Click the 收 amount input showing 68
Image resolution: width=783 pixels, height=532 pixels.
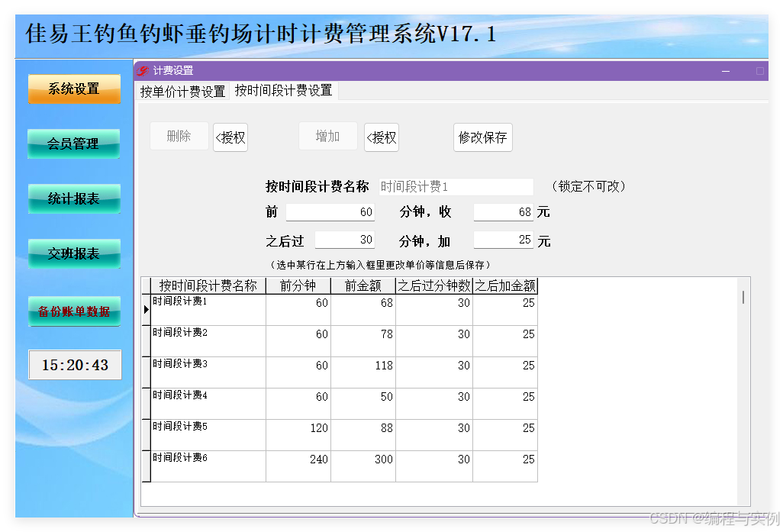coord(504,211)
